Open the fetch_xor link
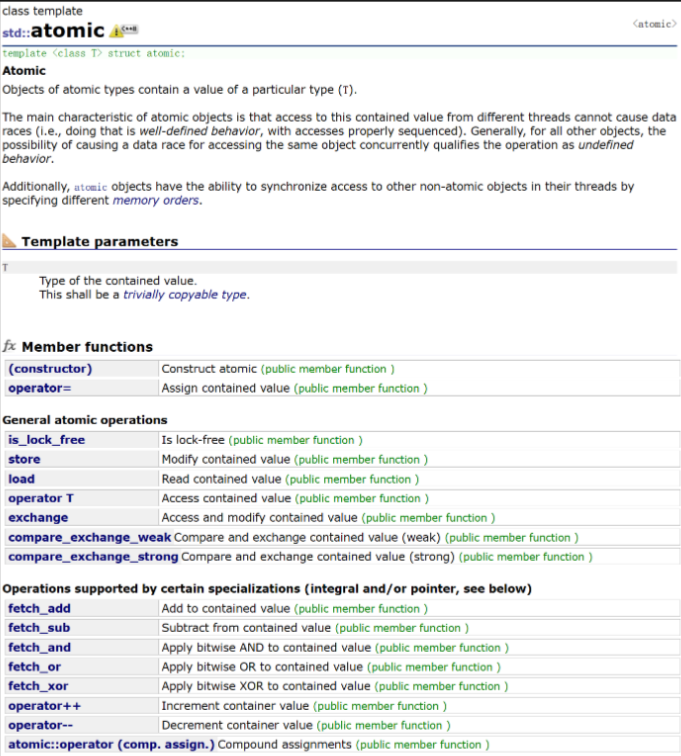Screen dimensions: 681x756 [x=38, y=686]
